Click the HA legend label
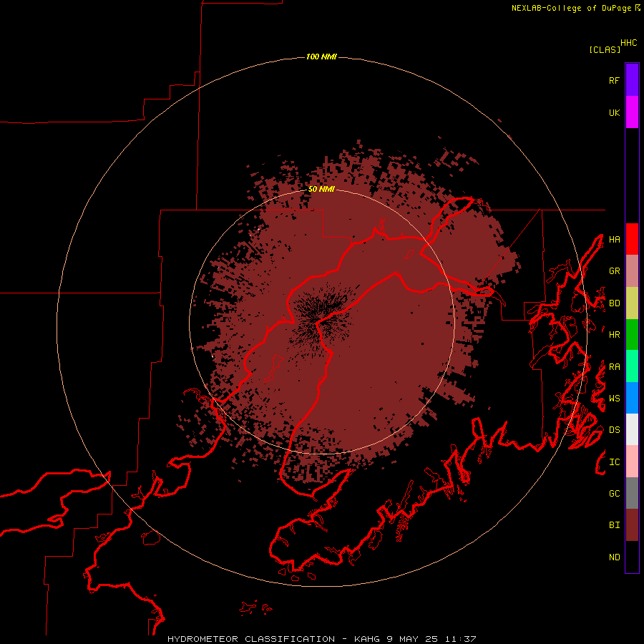Image resolution: width=644 pixels, height=644 pixels. point(614,239)
